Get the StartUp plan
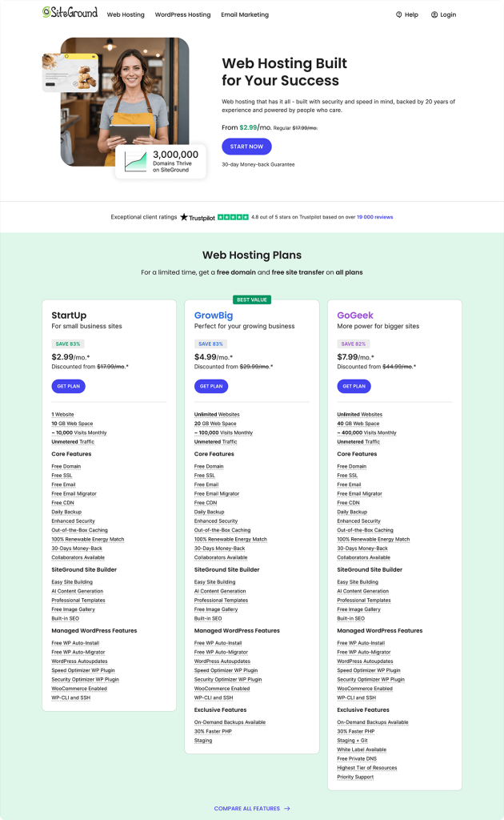Viewport: 504px width, 820px height. [x=69, y=386]
